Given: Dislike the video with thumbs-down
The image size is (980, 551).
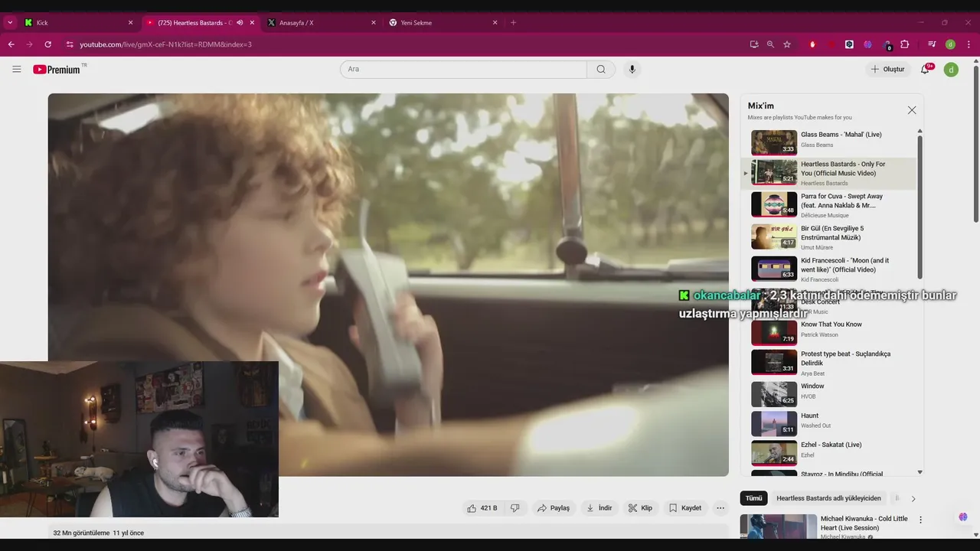Looking at the screenshot, I should [515, 508].
